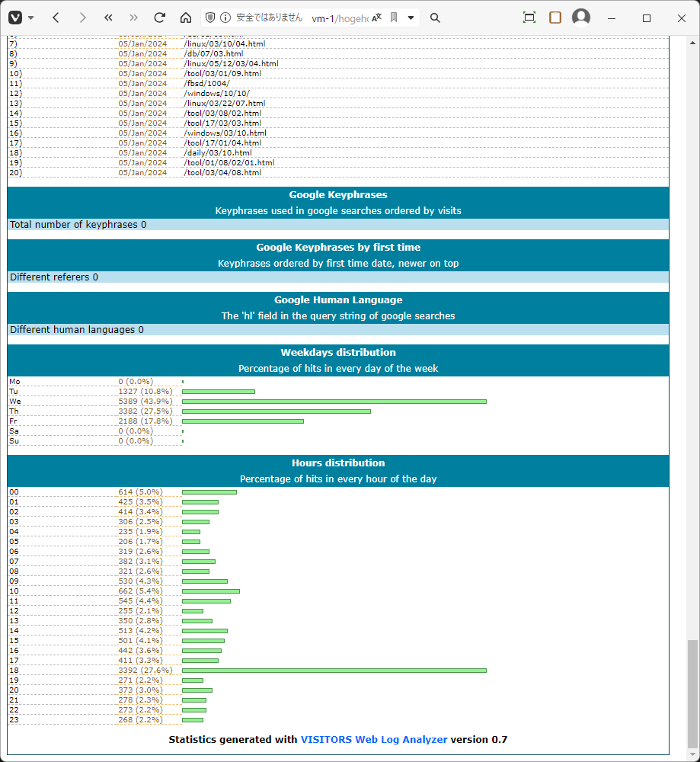Click the Wednesday hits bar
700x762 pixels.
pos(334,402)
